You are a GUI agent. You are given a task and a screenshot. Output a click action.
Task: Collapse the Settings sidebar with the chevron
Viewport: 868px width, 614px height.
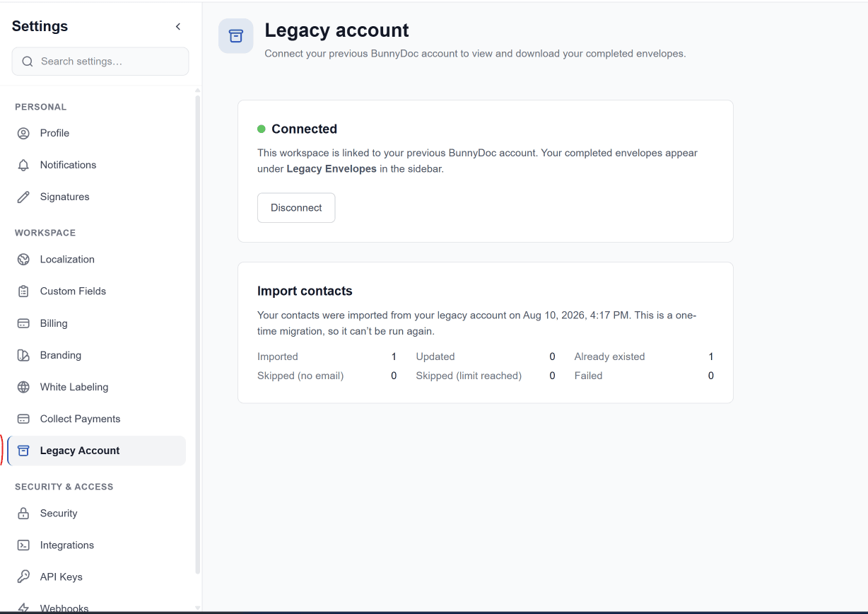[x=178, y=27]
